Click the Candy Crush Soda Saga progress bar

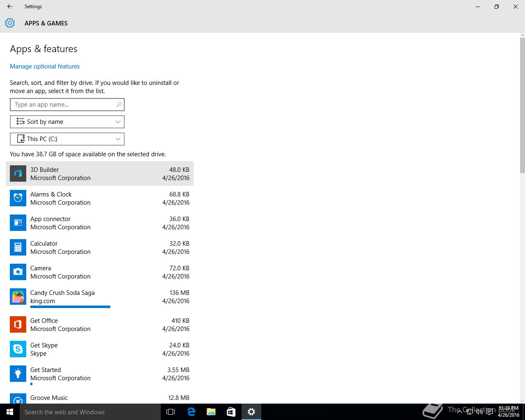click(x=70, y=307)
